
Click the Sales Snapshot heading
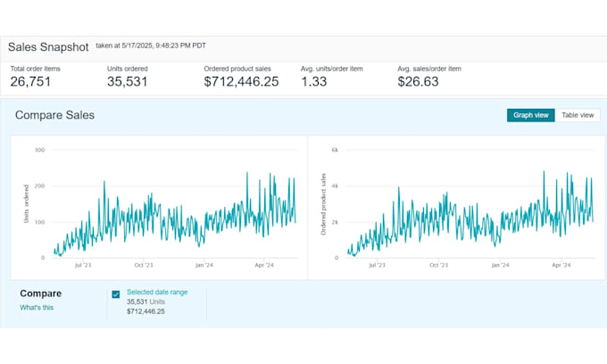(x=48, y=46)
